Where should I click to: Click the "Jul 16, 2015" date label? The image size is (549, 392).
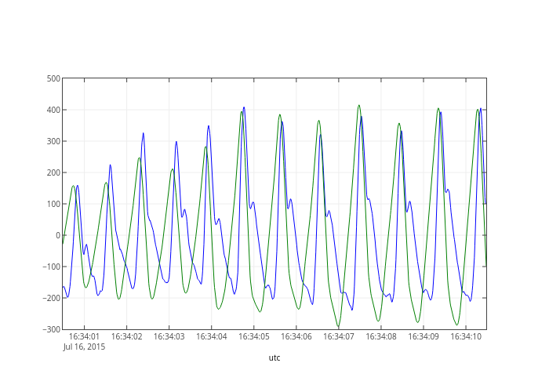pos(84,347)
